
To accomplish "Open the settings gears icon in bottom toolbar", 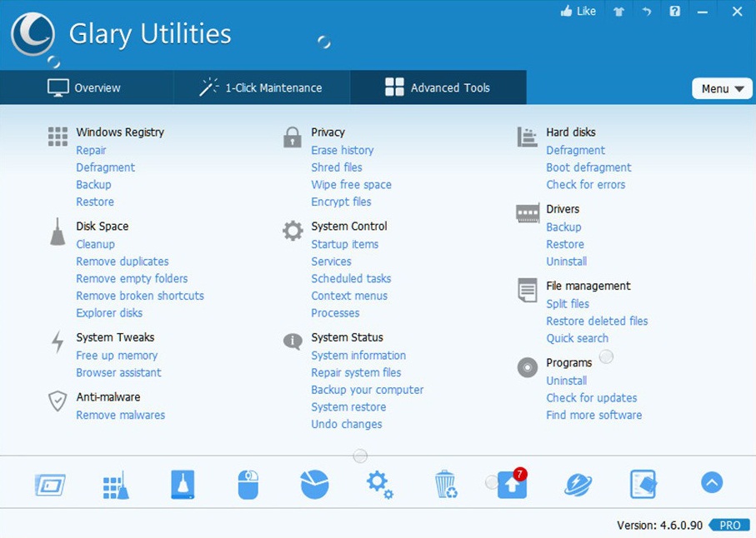I will pos(378,483).
